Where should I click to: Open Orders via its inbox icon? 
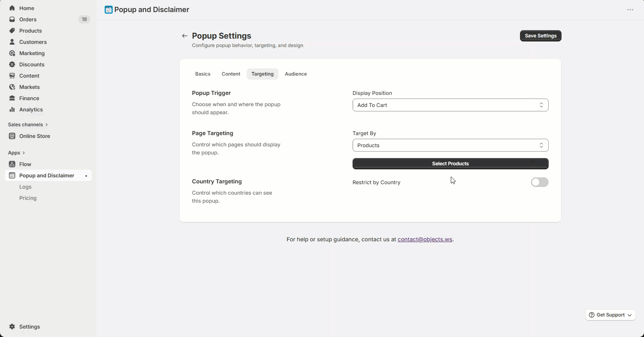click(12, 19)
